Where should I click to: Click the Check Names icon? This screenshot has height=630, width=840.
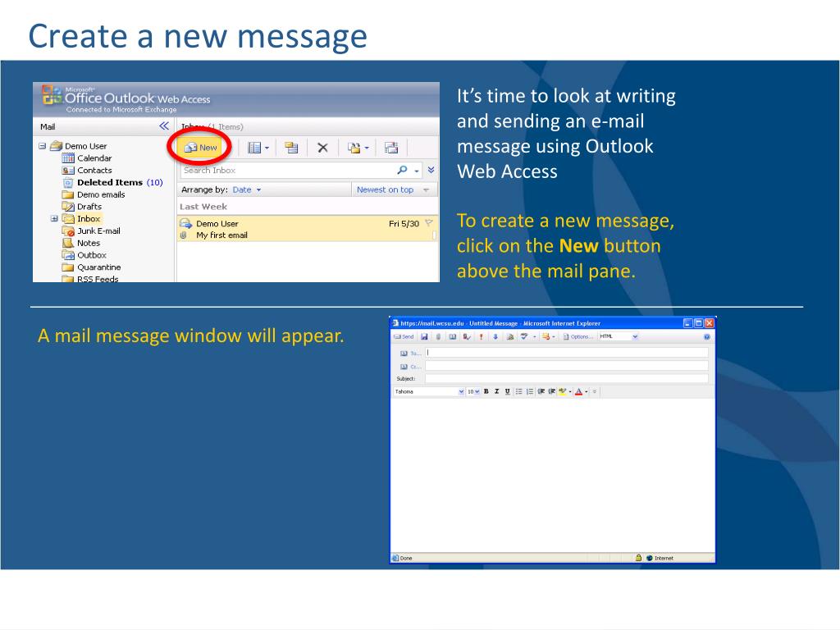467,337
